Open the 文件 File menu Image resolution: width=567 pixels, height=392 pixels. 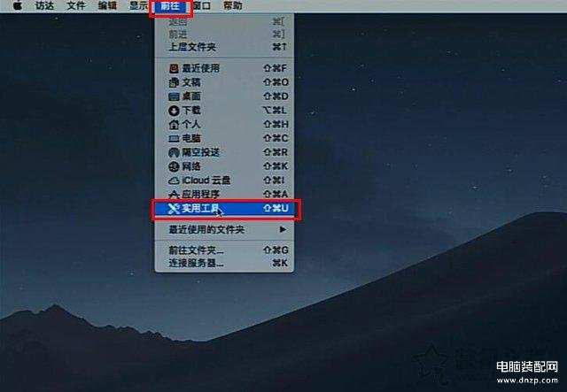click(x=76, y=6)
